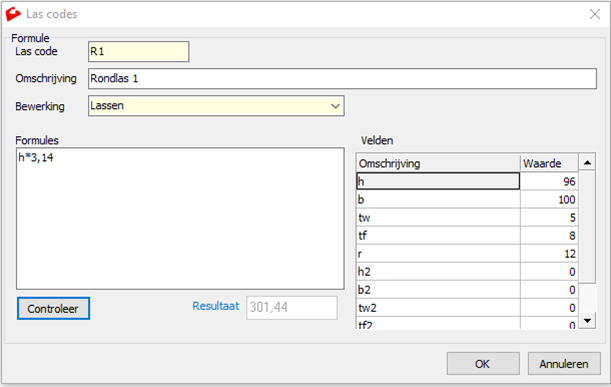Click the red app logo icon

click(13, 14)
